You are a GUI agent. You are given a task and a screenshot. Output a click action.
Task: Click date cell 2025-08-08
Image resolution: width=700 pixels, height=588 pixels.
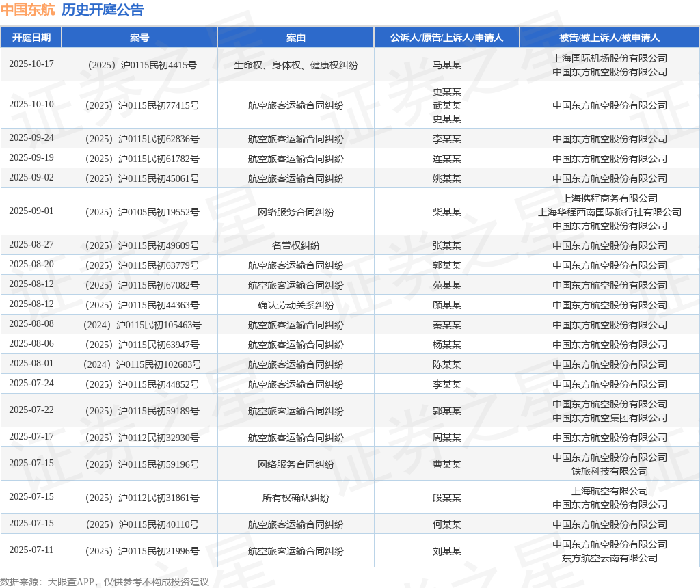tap(31, 323)
